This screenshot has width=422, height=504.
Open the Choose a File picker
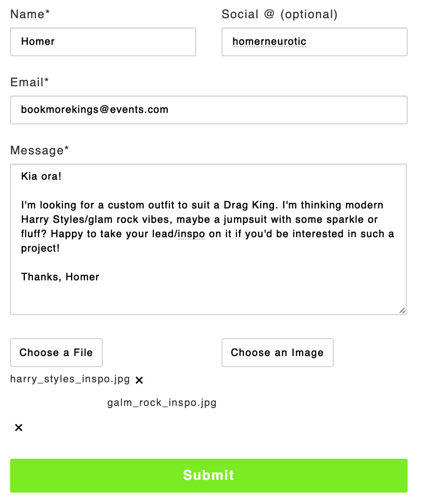[56, 353]
